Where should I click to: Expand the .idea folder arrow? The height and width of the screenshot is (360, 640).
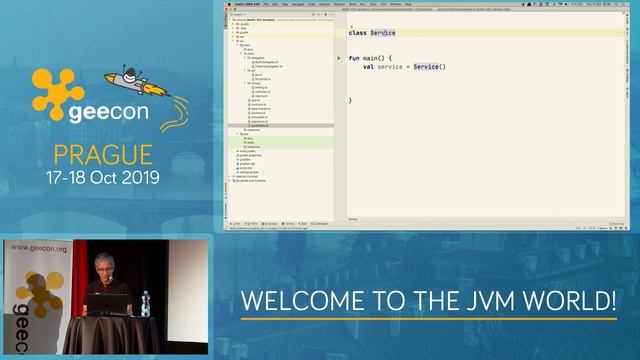(x=233, y=28)
